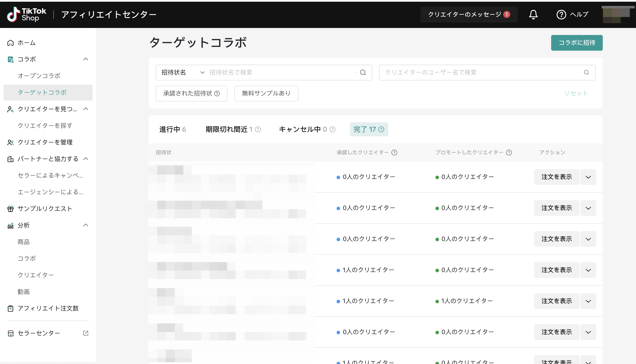Click the TikTok Shop logo

(26, 14)
